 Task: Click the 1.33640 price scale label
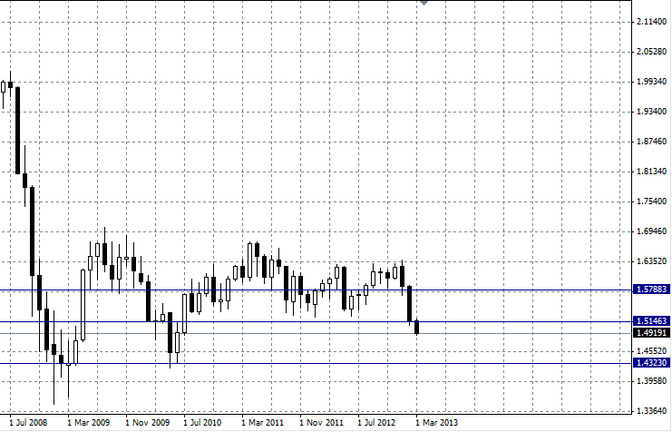(x=651, y=411)
